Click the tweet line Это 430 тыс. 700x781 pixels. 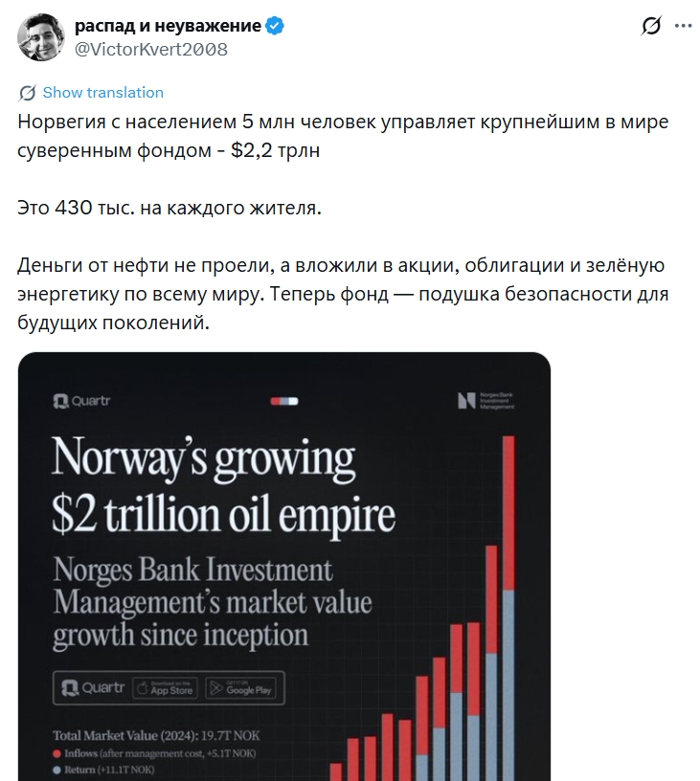point(170,209)
